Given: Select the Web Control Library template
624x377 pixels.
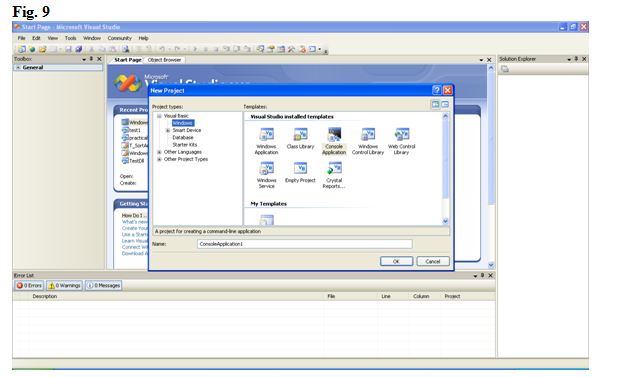Looking at the screenshot, I should click(402, 141).
